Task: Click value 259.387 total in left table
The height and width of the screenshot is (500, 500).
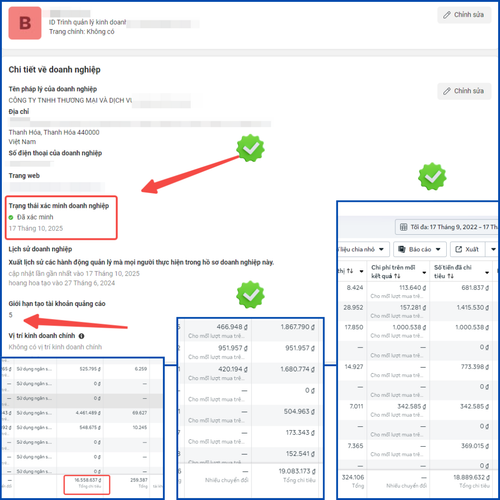Action: click(139, 480)
